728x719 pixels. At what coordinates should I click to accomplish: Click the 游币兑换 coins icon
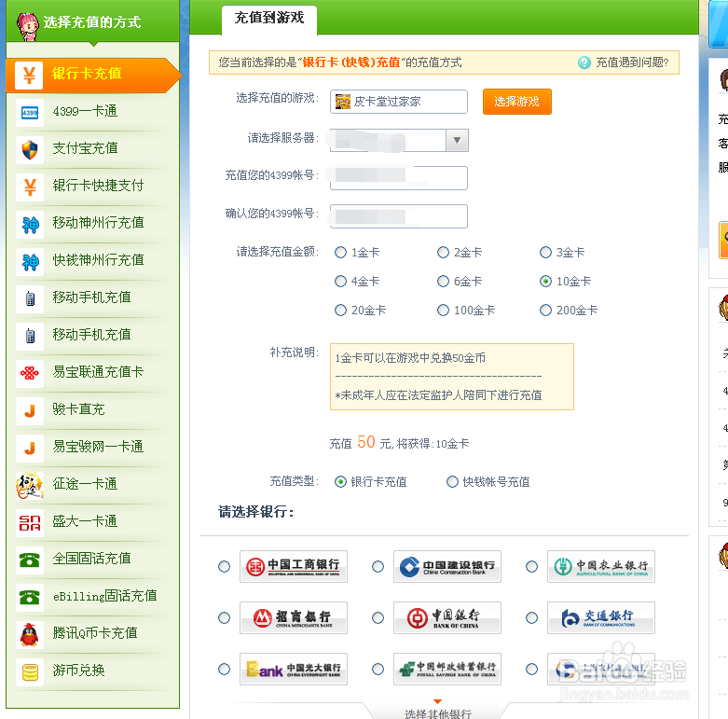(x=30, y=672)
